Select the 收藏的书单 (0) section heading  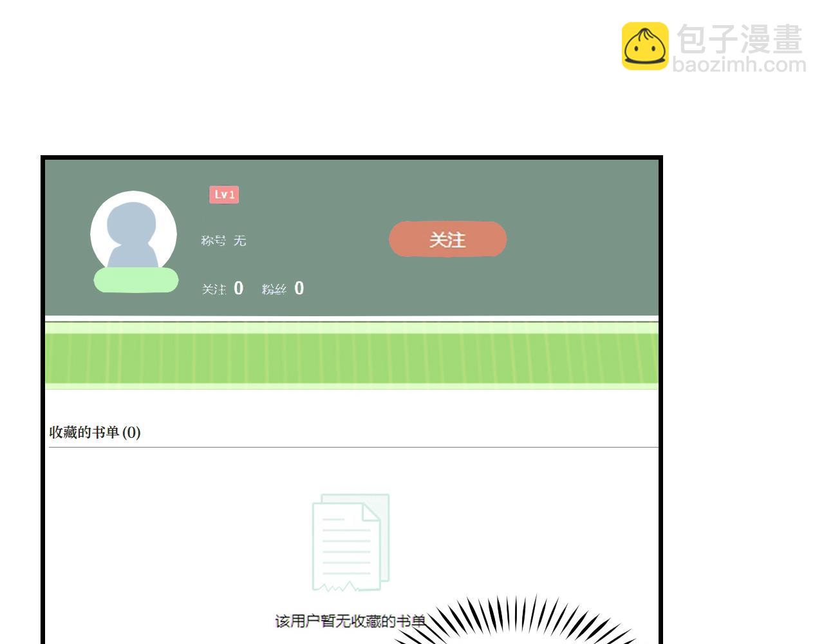[x=95, y=432]
